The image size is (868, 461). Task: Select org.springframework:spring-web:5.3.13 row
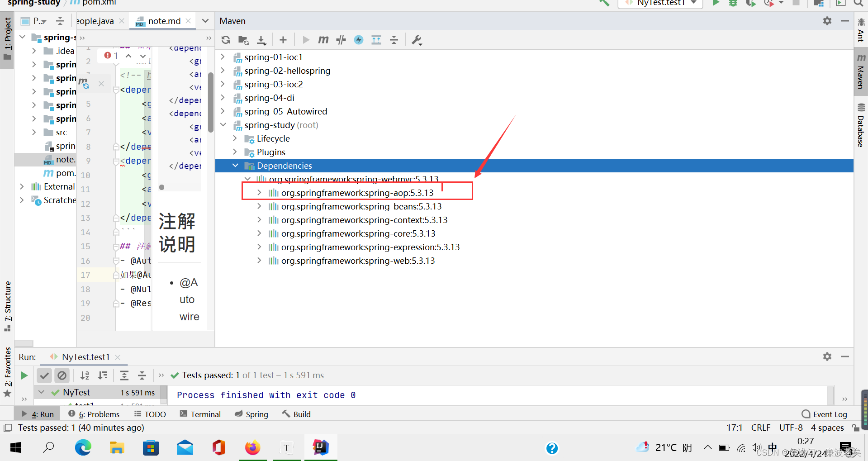click(x=534, y=261)
